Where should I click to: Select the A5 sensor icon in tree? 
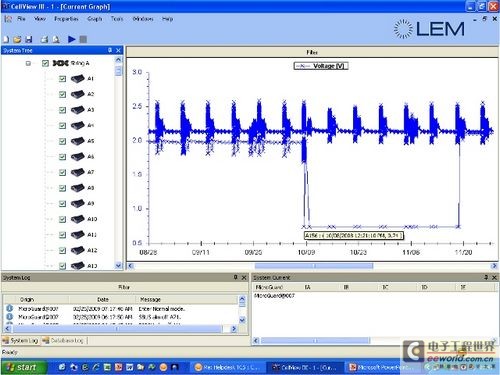click(x=77, y=141)
